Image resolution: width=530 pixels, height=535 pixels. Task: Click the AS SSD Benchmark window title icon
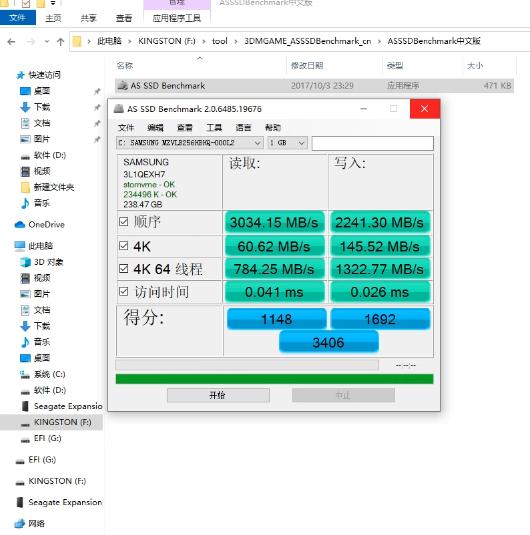pyautogui.click(x=119, y=109)
